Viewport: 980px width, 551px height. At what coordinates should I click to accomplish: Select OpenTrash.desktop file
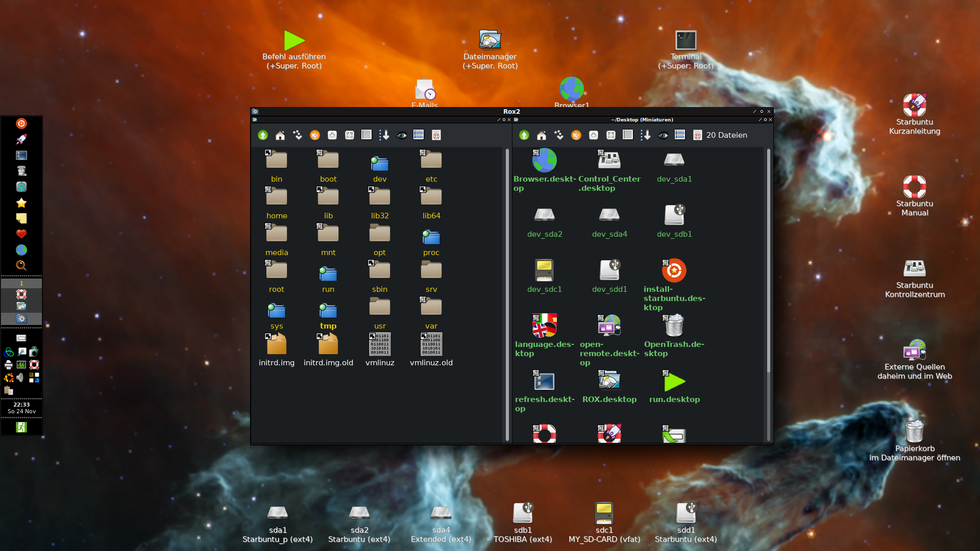click(674, 335)
